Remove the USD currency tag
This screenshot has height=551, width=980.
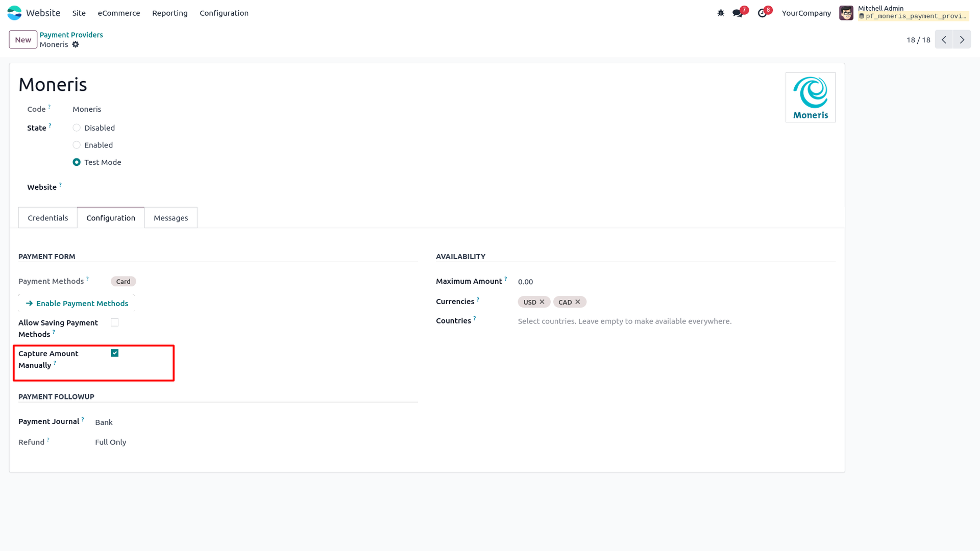click(542, 302)
